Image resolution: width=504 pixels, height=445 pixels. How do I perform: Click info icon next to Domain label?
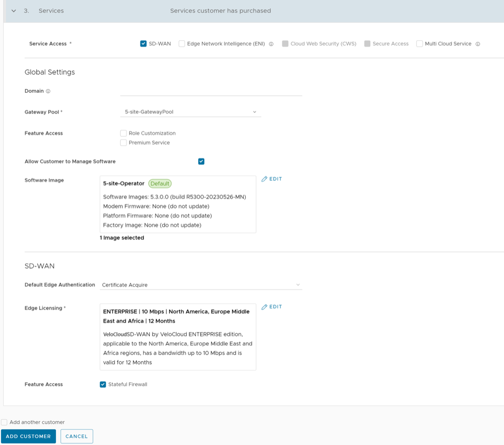click(48, 91)
